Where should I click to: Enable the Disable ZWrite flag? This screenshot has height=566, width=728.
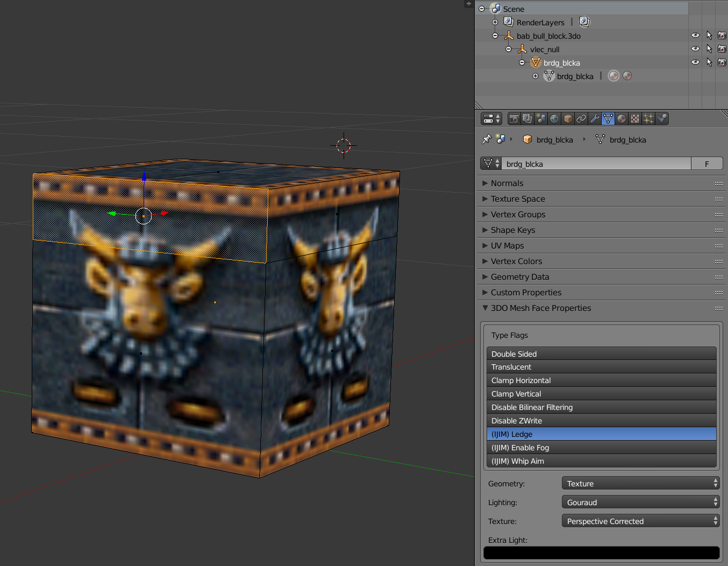[x=602, y=421]
